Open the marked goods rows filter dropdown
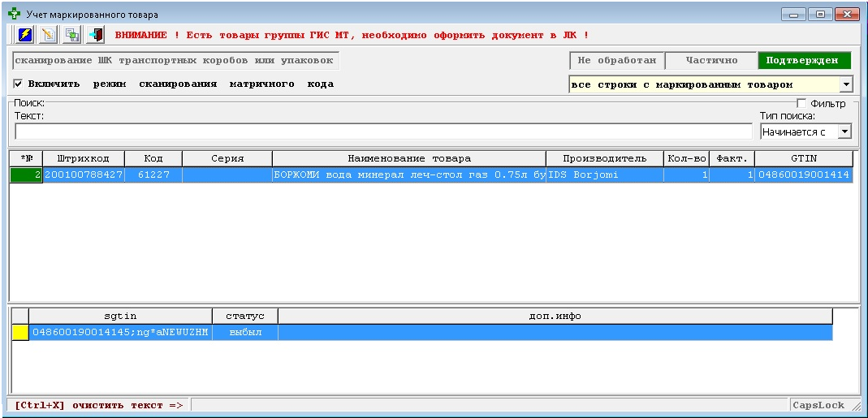Viewport: 868px width, 418px height. click(x=845, y=84)
